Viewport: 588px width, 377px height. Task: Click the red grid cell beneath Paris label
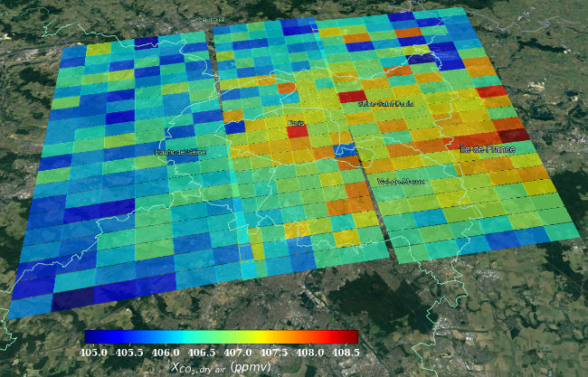click(298, 133)
